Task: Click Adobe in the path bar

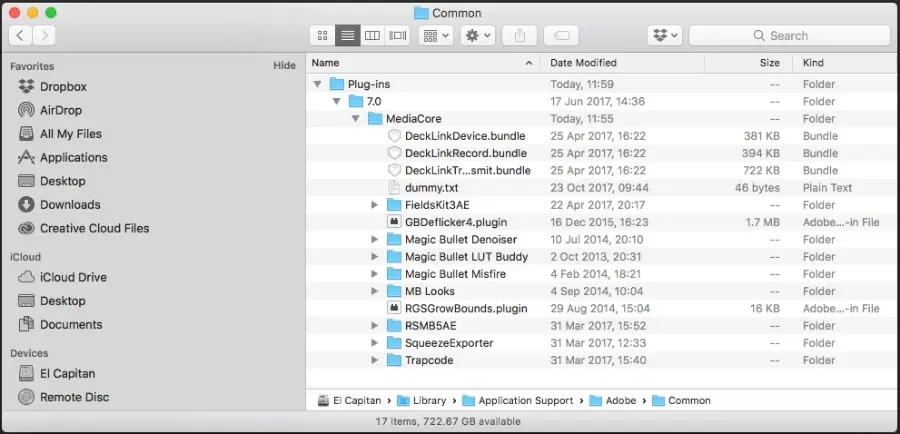Action: (x=613, y=401)
